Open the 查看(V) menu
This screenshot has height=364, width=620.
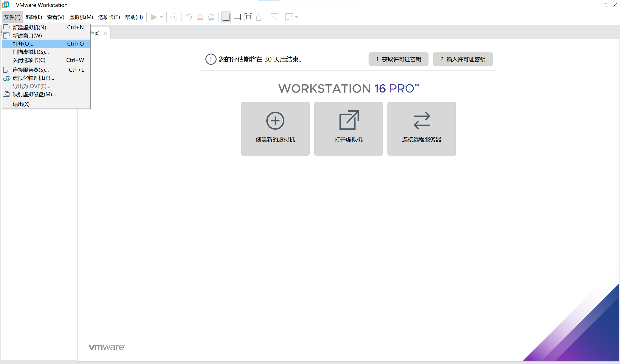(56, 17)
